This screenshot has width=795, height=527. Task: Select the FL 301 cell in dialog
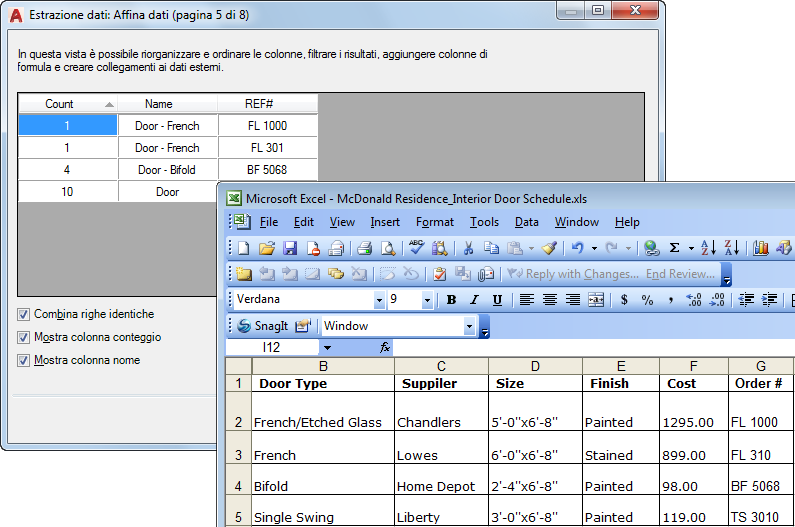pyautogui.click(x=268, y=148)
